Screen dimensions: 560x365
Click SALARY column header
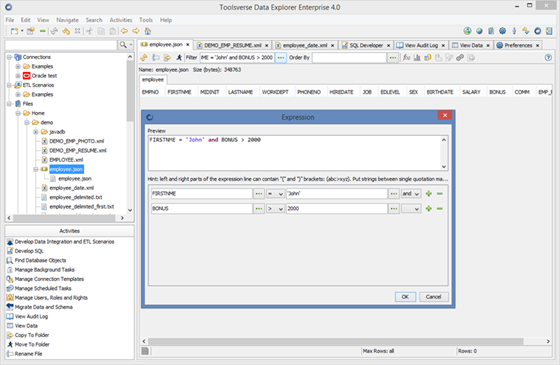click(471, 92)
